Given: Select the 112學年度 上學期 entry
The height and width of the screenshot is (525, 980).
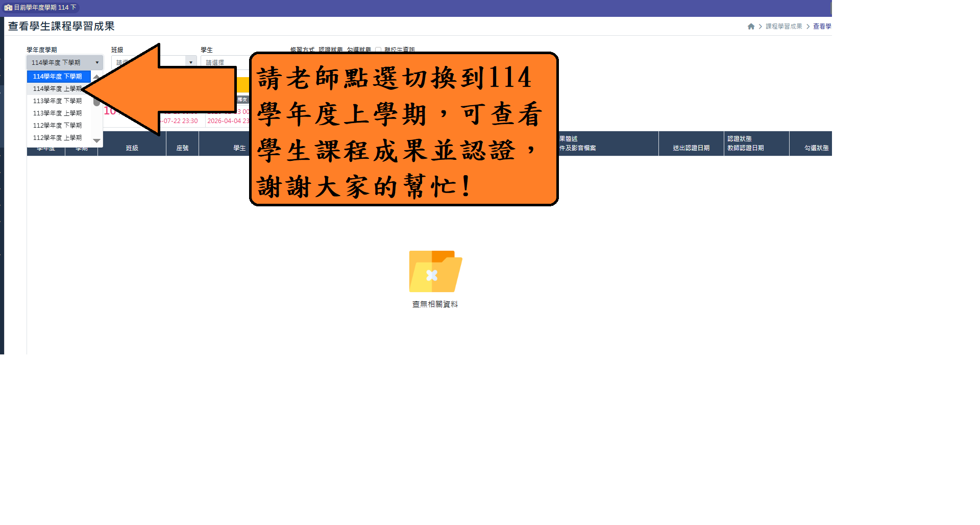Looking at the screenshot, I should pos(57,138).
